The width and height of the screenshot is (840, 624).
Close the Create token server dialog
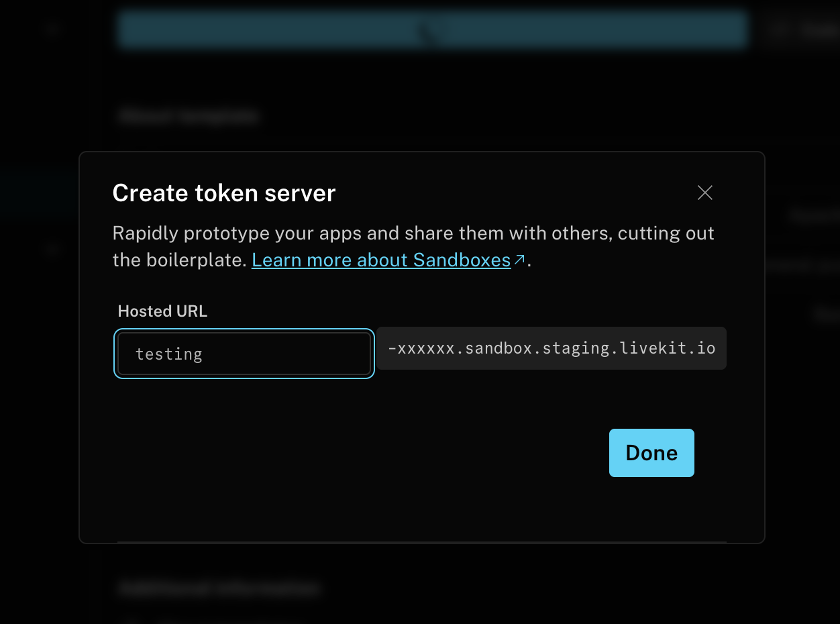click(704, 193)
